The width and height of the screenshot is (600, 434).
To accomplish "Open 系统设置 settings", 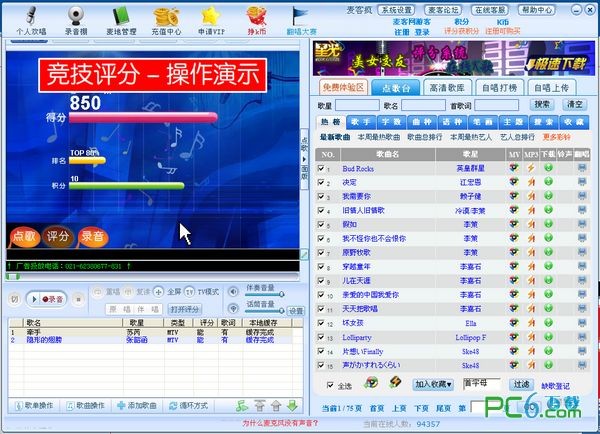I will click(397, 10).
